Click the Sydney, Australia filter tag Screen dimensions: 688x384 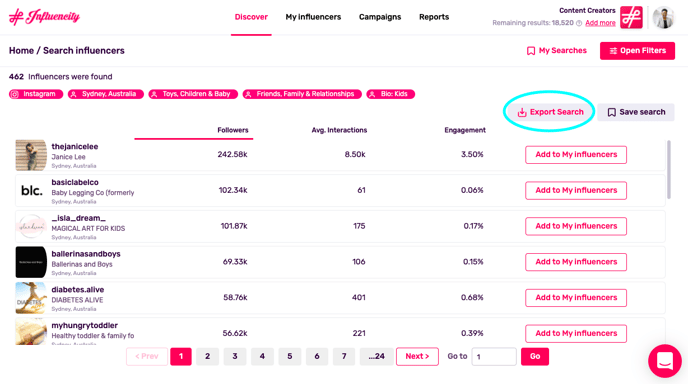coord(105,94)
